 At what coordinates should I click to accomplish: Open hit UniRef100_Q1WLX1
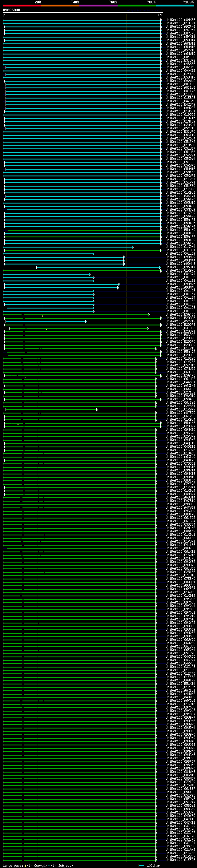coord(180,23)
